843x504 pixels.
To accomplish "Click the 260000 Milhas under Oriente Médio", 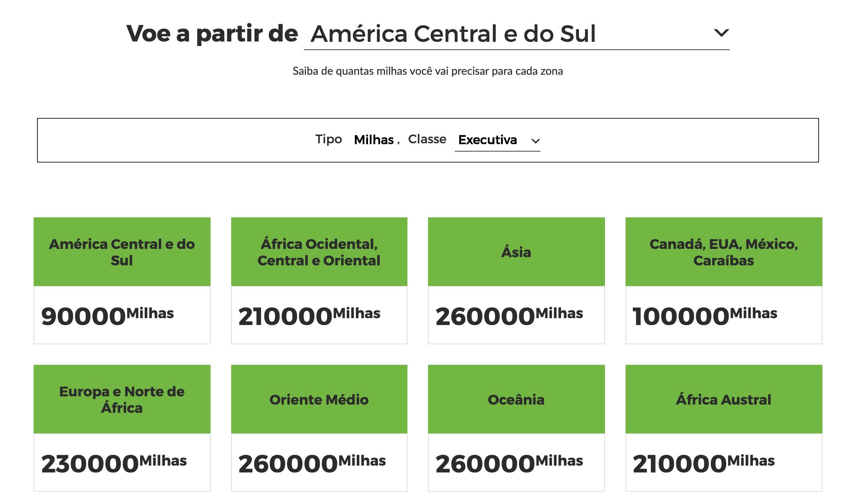I will click(x=312, y=463).
